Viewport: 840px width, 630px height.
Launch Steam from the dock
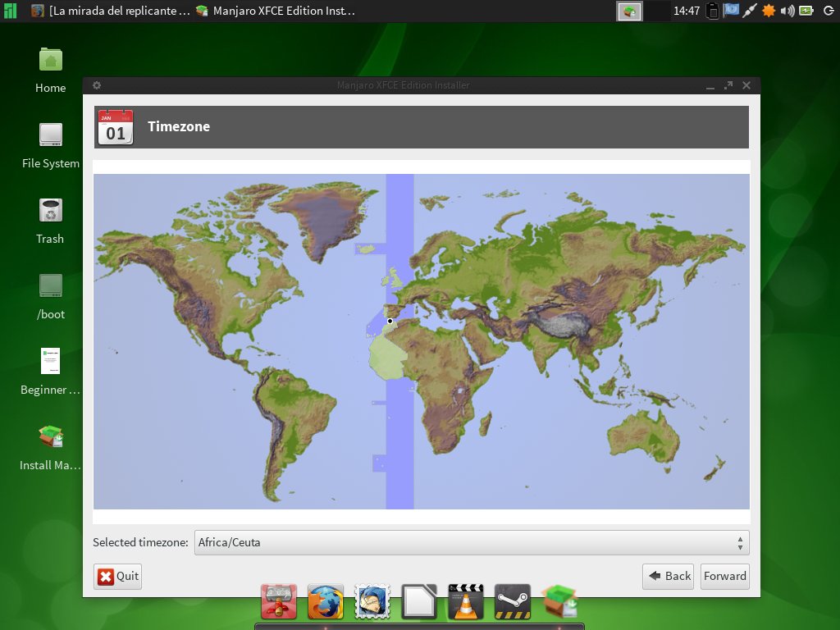click(x=511, y=601)
